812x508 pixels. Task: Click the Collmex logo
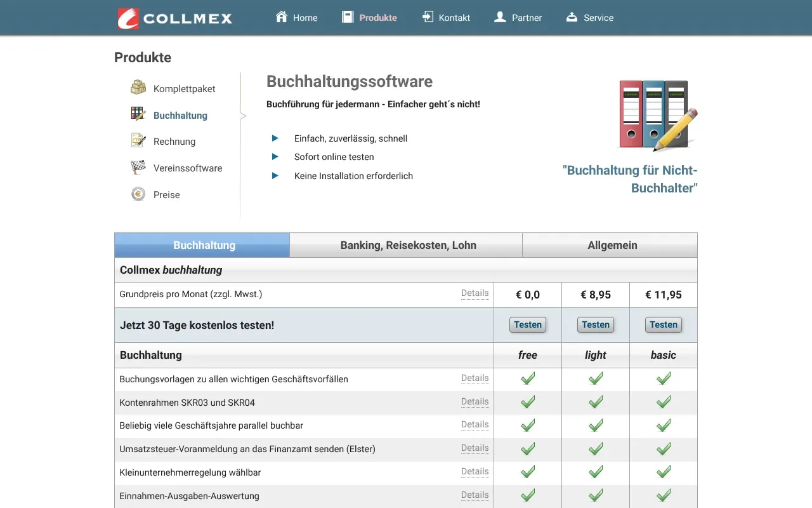tap(174, 18)
